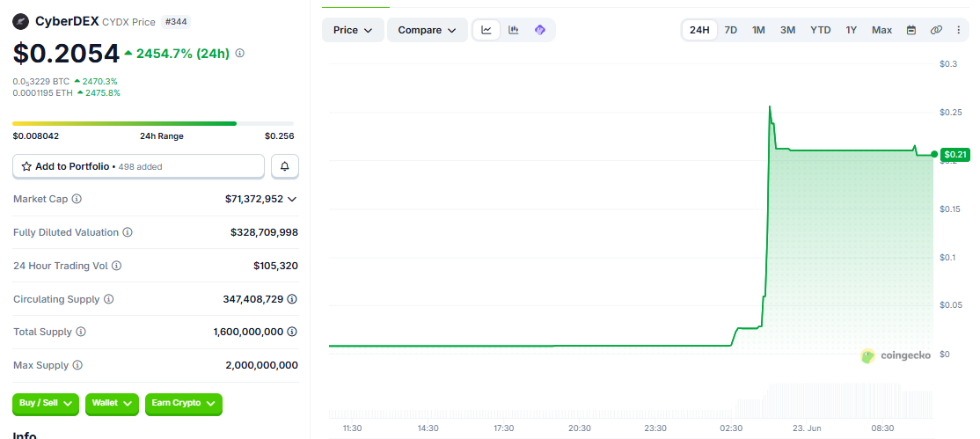Open the Compare dropdown
The image size is (980, 439).
pos(428,30)
